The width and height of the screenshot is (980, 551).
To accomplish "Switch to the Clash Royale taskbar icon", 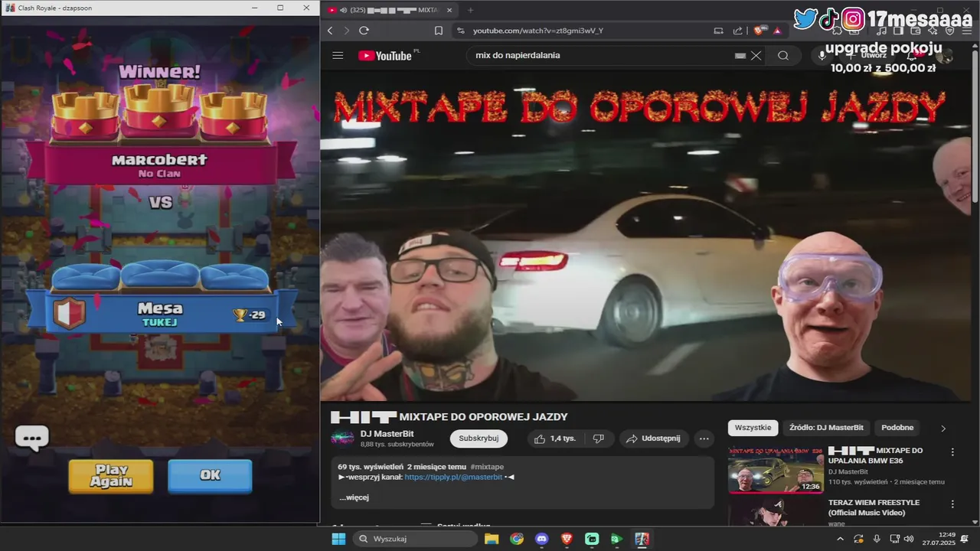I will click(x=642, y=539).
